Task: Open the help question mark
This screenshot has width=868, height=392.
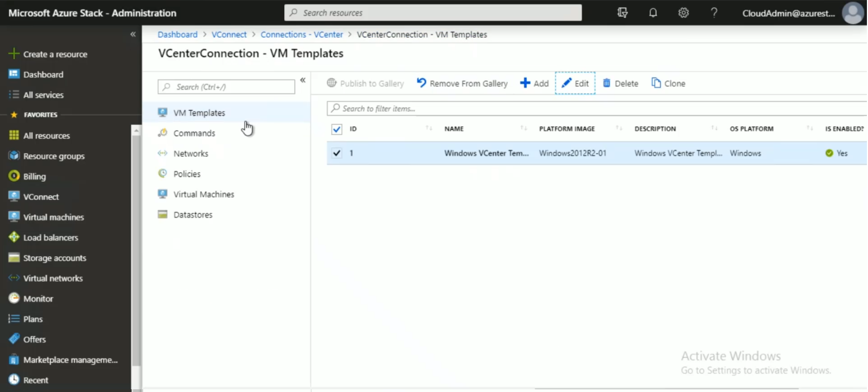Action: point(714,12)
